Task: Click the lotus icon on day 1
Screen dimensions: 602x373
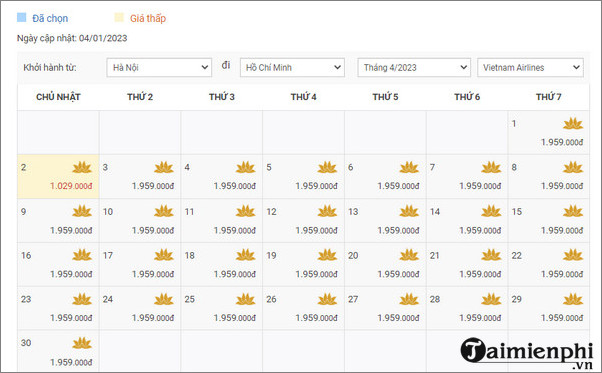Action: pyautogui.click(x=573, y=124)
